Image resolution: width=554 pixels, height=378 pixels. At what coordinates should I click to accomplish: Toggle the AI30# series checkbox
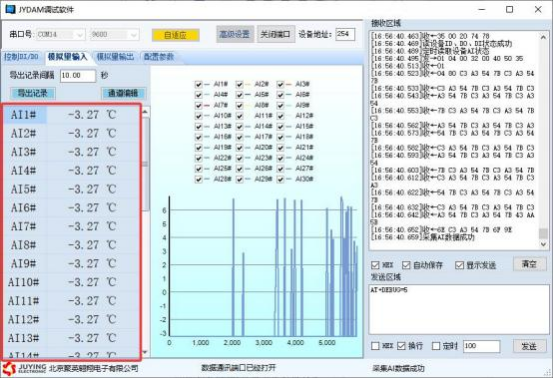[x=281, y=179]
